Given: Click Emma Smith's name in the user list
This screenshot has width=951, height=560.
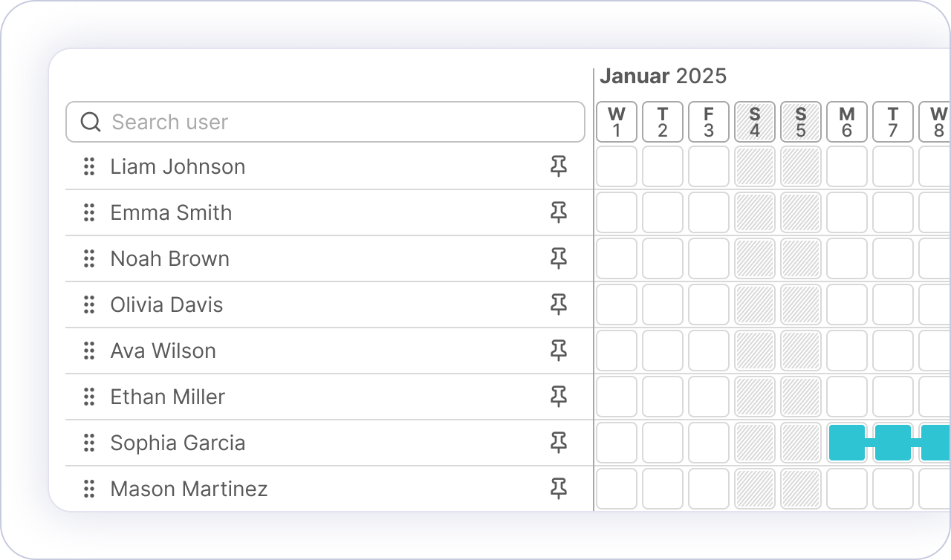Looking at the screenshot, I should tap(171, 213).
